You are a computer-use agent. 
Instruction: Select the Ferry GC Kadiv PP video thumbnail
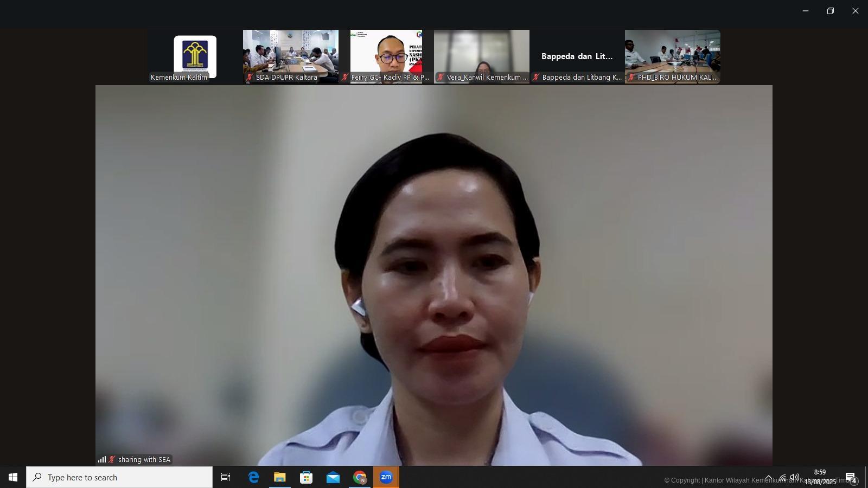tap(386, 56)
